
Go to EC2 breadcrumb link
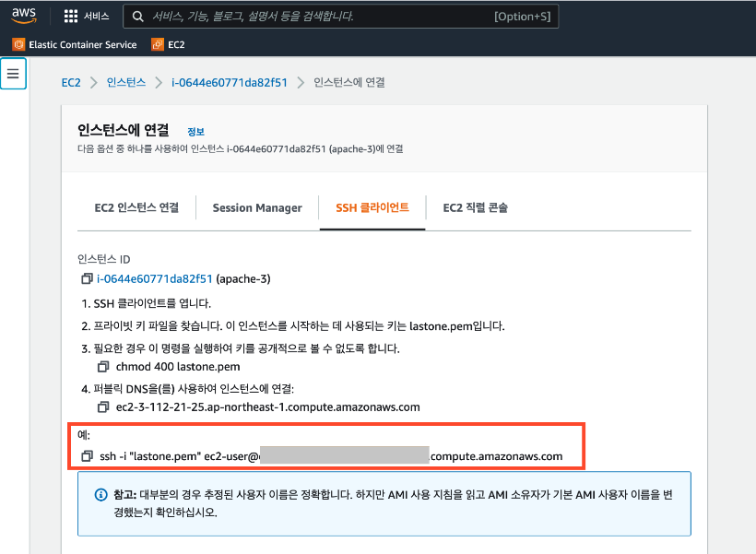click(x=71, y=82)
